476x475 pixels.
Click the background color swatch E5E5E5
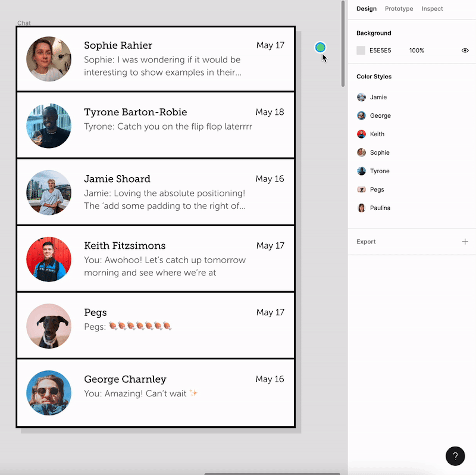point(361,51)
